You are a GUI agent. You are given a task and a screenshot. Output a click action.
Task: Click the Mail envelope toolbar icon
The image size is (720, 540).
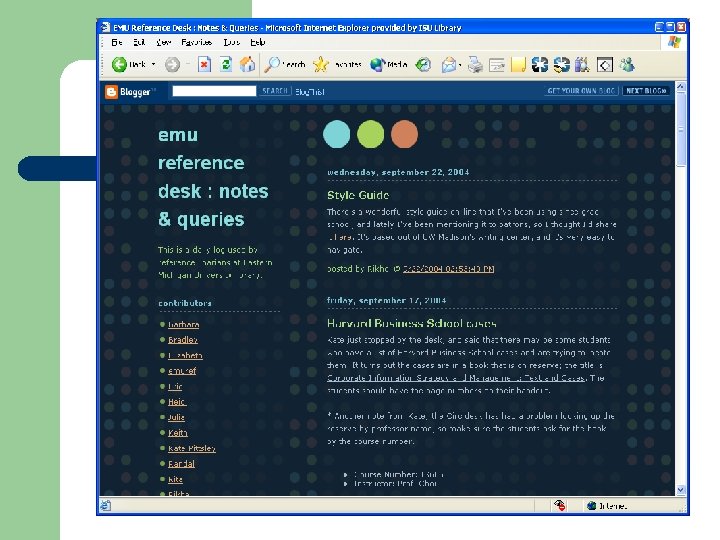coord(449,65)
